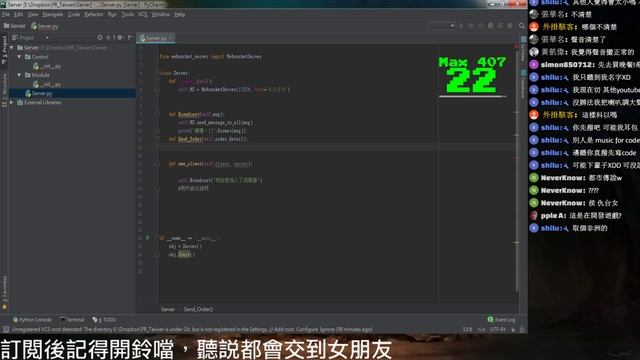Open the 2: Favorites side tab

pyautogui.click(x=4, y=292)
